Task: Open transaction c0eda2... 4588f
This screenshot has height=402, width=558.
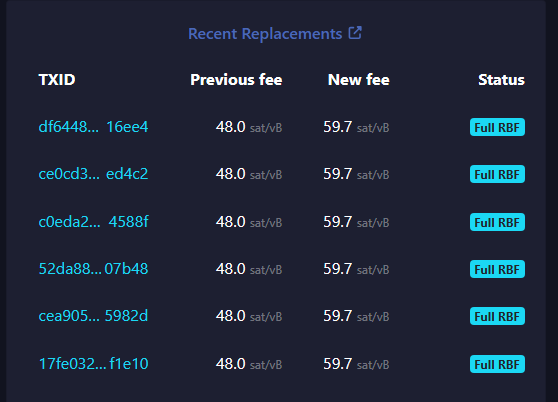Action: tap(93, 222)
